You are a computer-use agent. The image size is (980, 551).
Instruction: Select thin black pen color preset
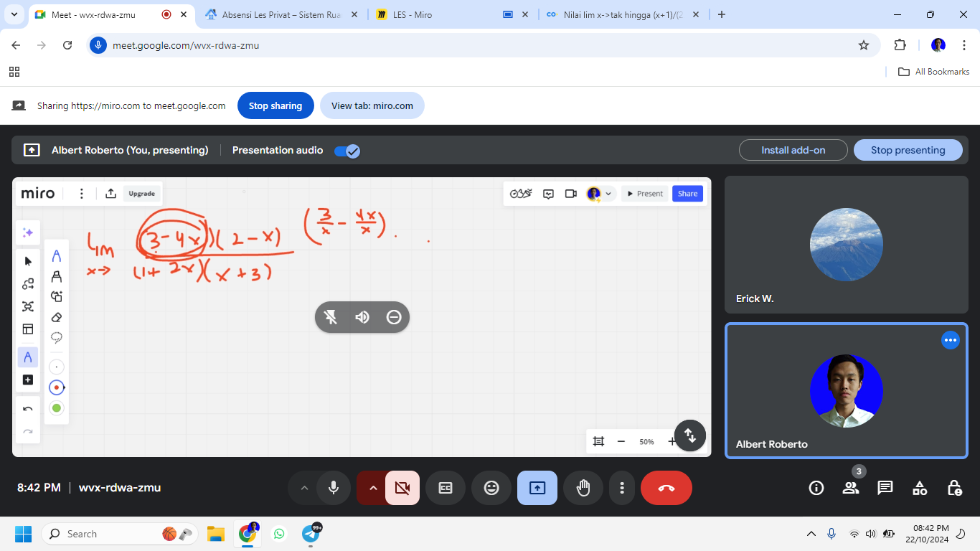(57, 367)
